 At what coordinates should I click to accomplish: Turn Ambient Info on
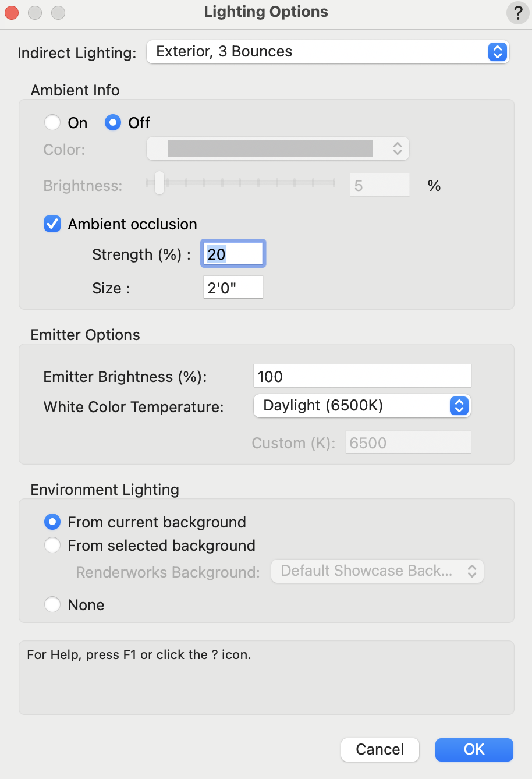pyautogui.click(x=52, y=122)
